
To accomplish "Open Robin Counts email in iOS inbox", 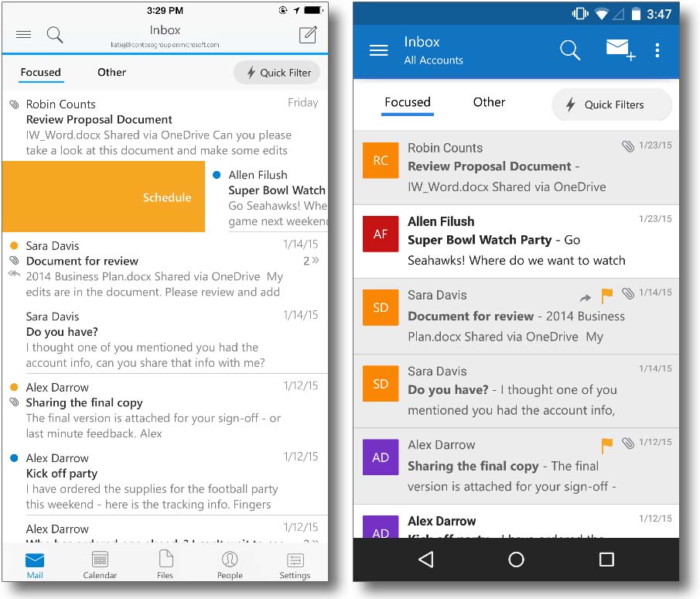I will pyautogui.click(x=165, y=127).
